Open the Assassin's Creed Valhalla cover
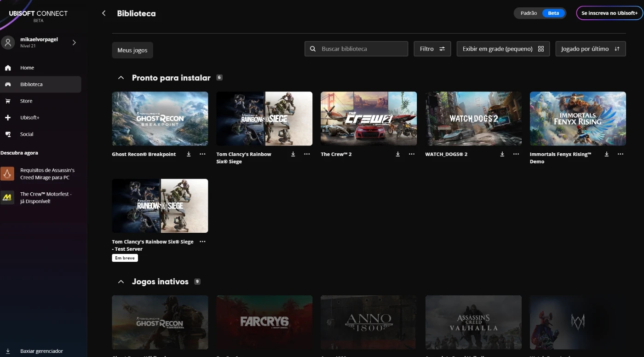 click(x=473, y=322)
